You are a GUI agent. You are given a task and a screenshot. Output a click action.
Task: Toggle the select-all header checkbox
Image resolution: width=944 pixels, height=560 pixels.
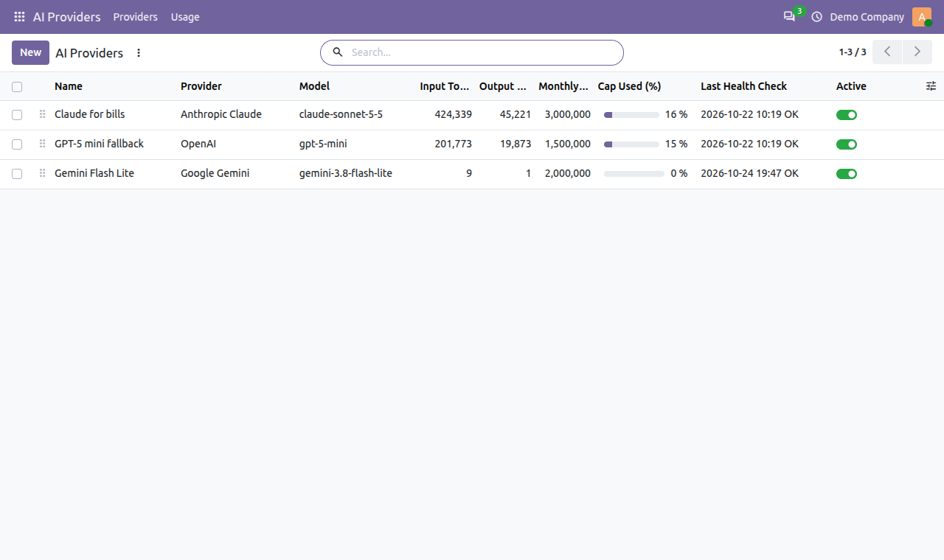click(x=17, y=86)
